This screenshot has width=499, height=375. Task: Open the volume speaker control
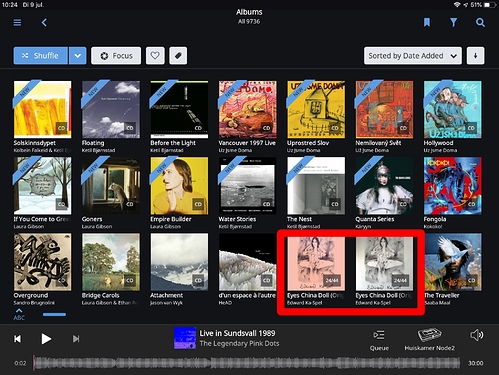click(477, 335)
